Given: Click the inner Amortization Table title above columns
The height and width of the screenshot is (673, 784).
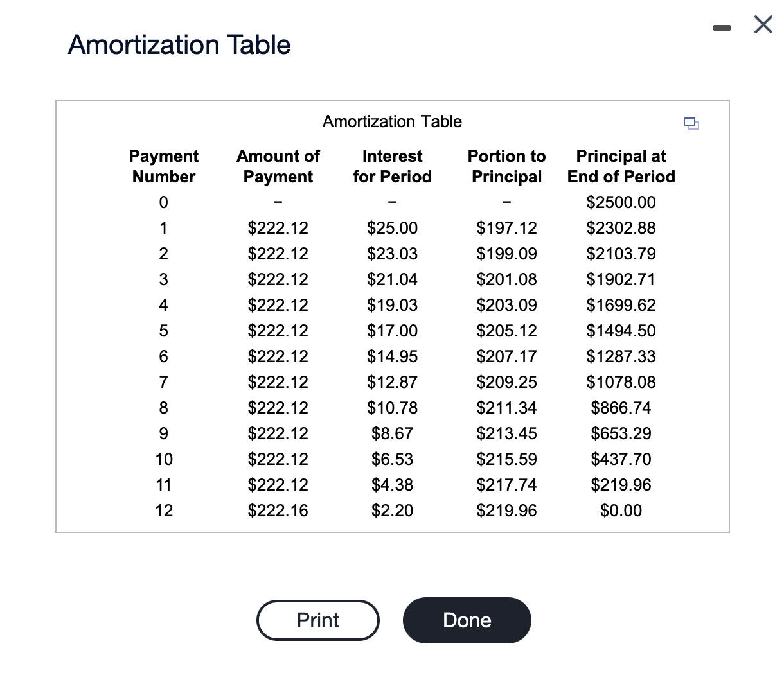Looking at the screenshot, I should coord(392,121).
